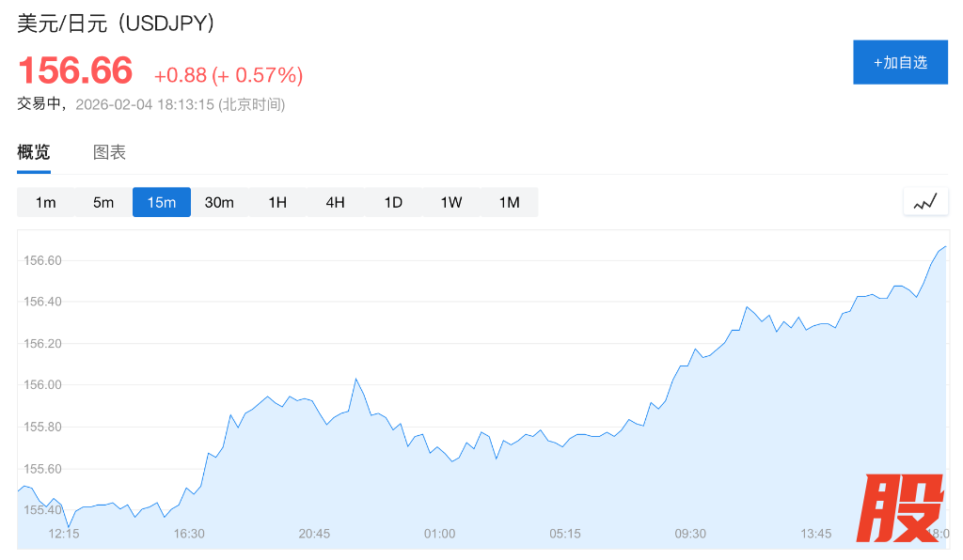Set chart to 1M interval
Screen dimensions: 963x560
coord(509,202)
